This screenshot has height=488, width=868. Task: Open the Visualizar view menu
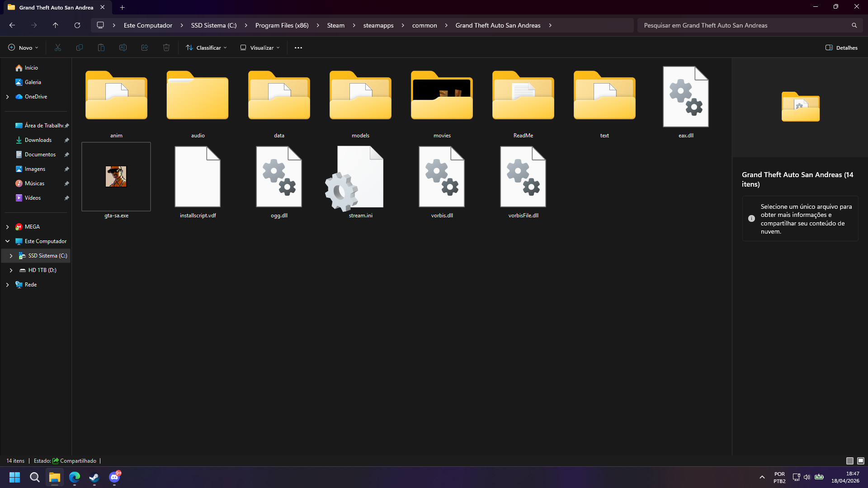[x=260, y=47]
